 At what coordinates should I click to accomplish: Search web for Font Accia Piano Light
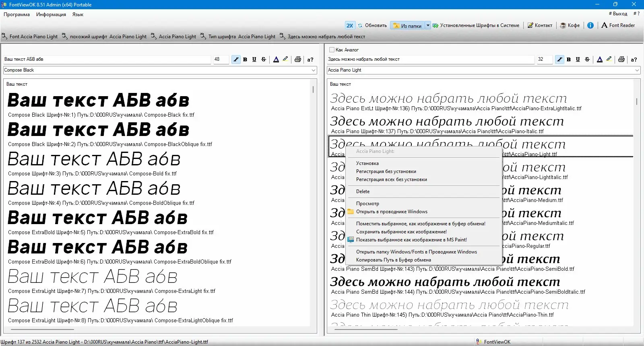(30, 37)
